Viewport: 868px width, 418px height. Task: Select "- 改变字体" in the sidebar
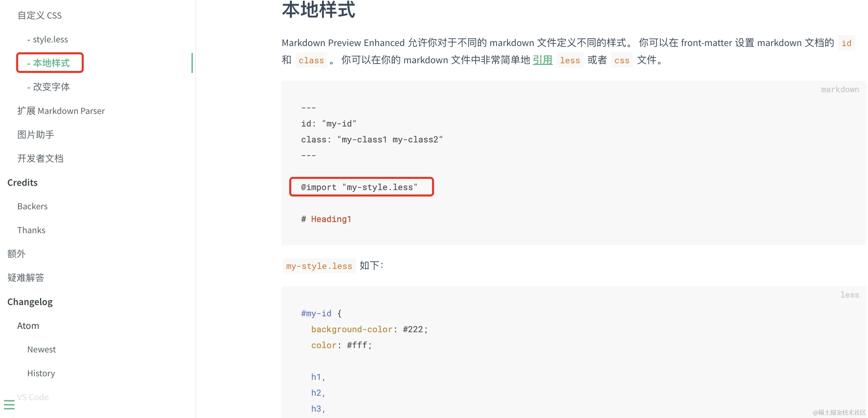pos(49,86)
